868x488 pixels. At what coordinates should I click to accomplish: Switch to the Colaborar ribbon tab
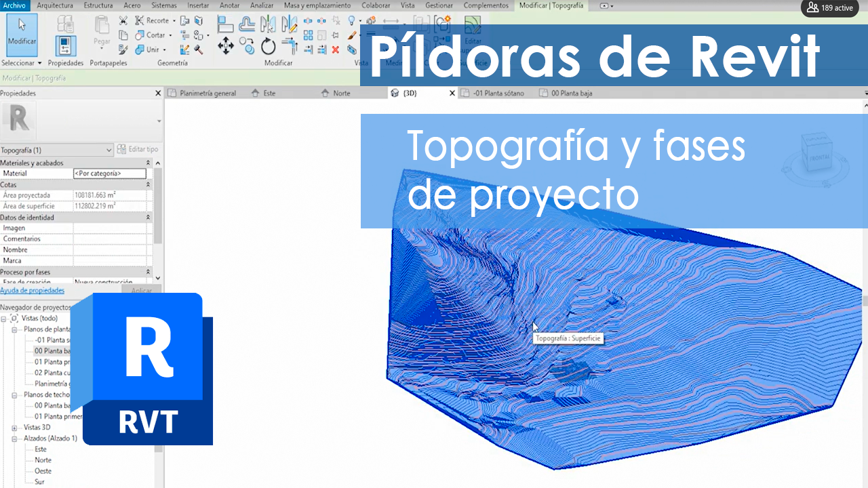[376, 5]
